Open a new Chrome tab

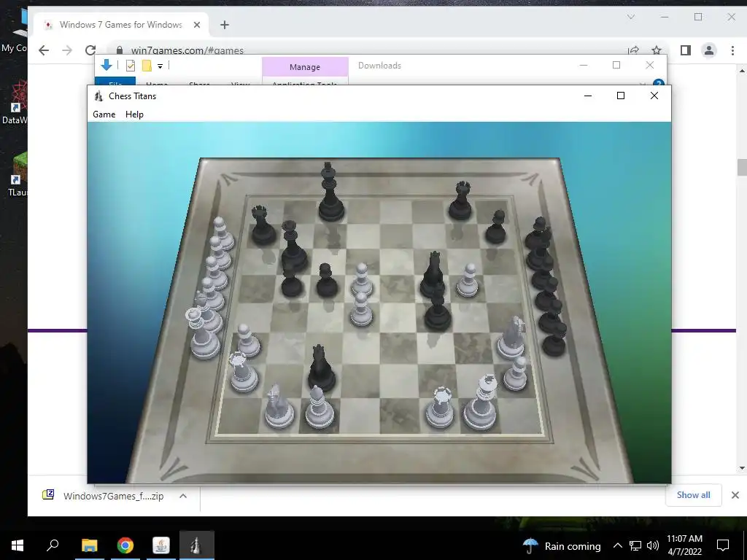[x=225, y=25]
